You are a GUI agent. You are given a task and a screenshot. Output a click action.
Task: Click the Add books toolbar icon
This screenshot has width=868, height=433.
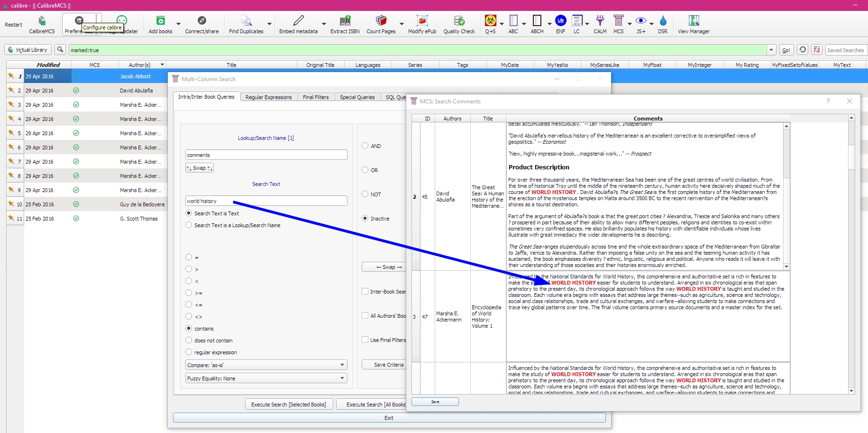coord(160,21)
